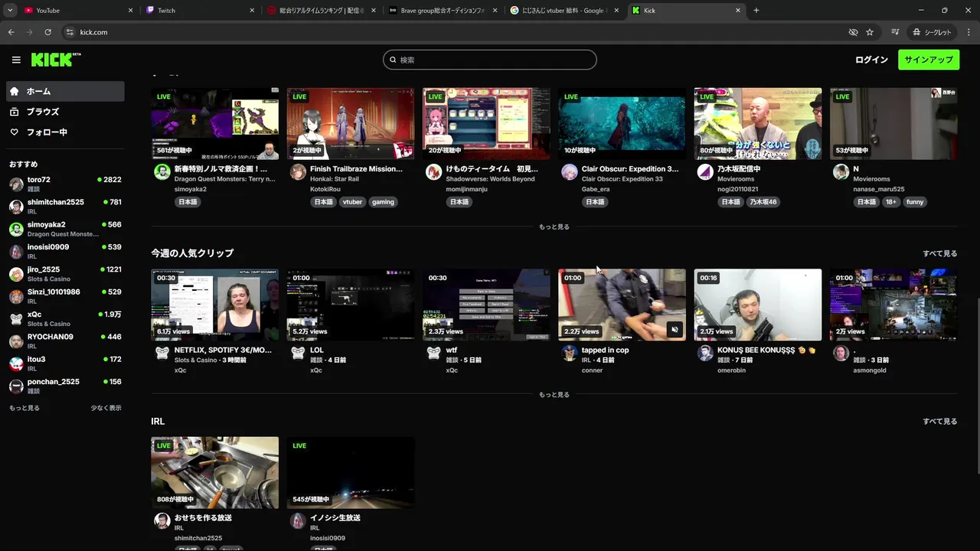980x551 pixels.
Task: Click the Kick logo
Action: [x=56, y=60]
